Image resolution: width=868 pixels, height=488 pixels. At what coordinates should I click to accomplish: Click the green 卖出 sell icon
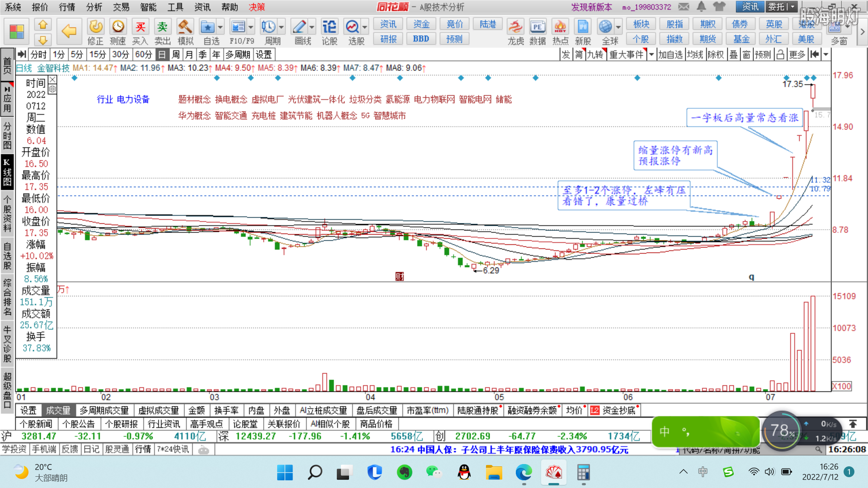[162, 27]
